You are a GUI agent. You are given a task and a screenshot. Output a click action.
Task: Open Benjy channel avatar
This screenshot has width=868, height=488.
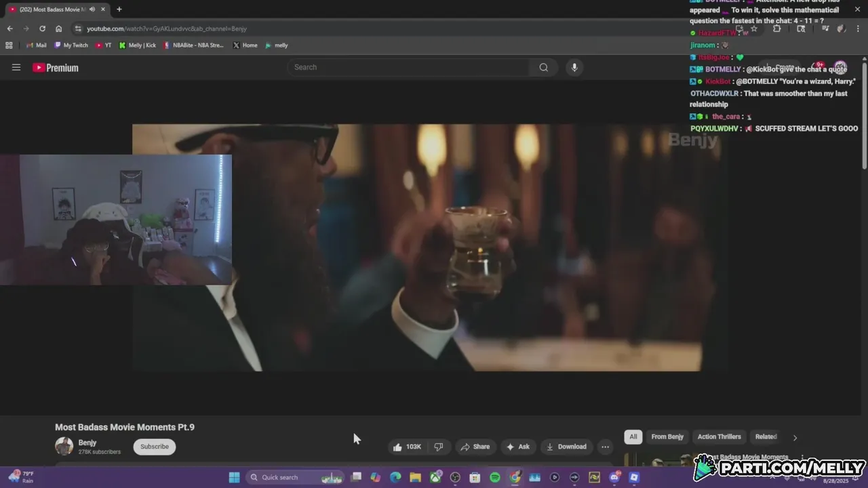64,446
